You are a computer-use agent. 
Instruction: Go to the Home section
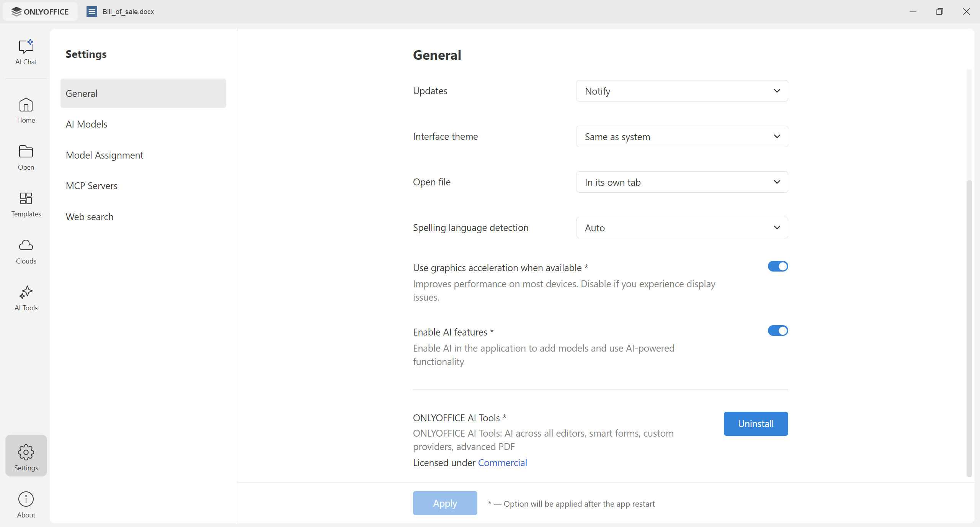[x=26, y=110]
